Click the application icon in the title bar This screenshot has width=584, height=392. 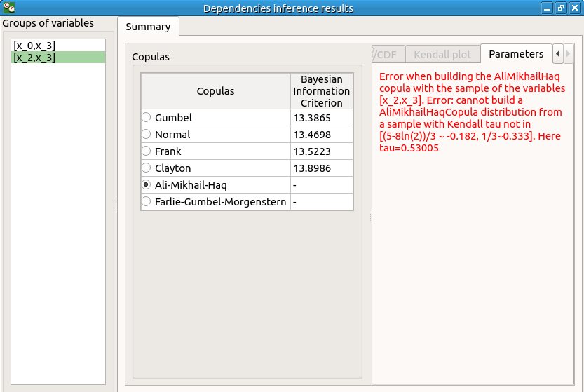[9, 8]
